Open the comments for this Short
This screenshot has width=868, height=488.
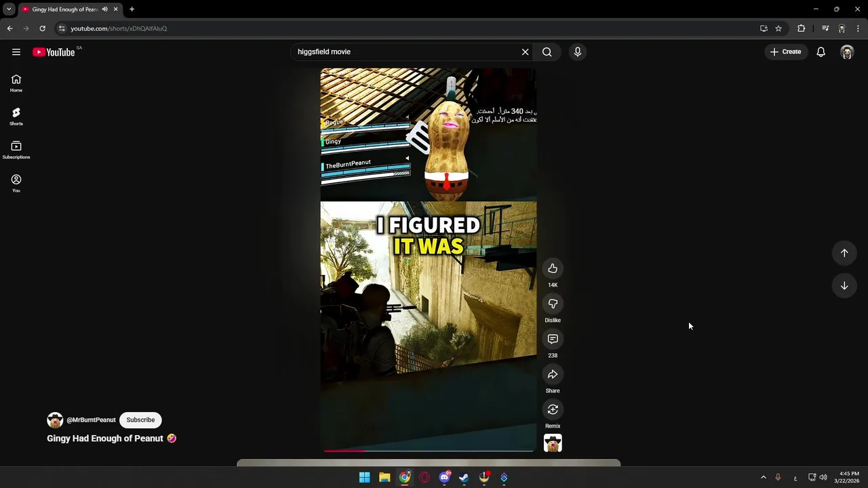[x=553, y=339]
